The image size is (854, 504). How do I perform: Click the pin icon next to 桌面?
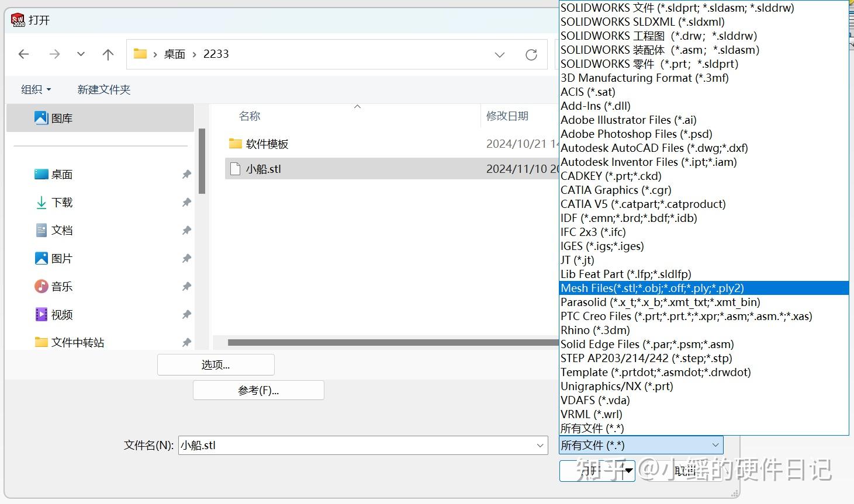tap(186, 174)
